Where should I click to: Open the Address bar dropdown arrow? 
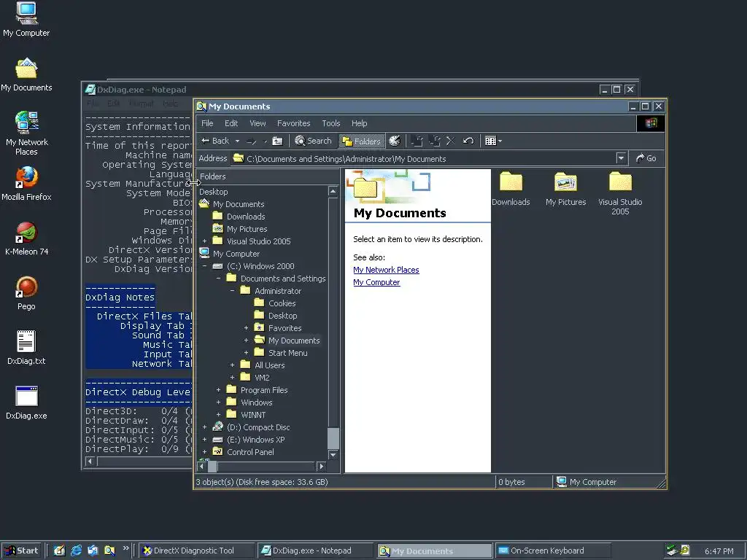pyautogui.click(x=621, y=158)
